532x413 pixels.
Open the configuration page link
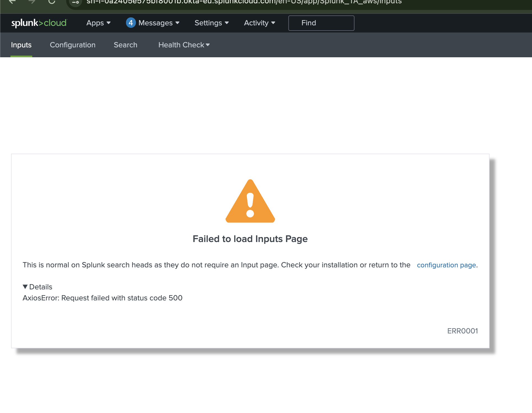tap(446, 265)
